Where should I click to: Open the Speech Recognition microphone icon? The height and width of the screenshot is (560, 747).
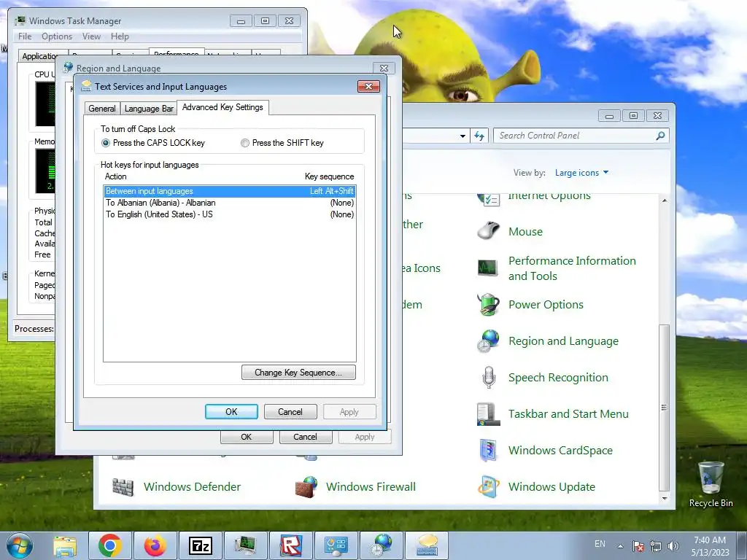[488, 378]
